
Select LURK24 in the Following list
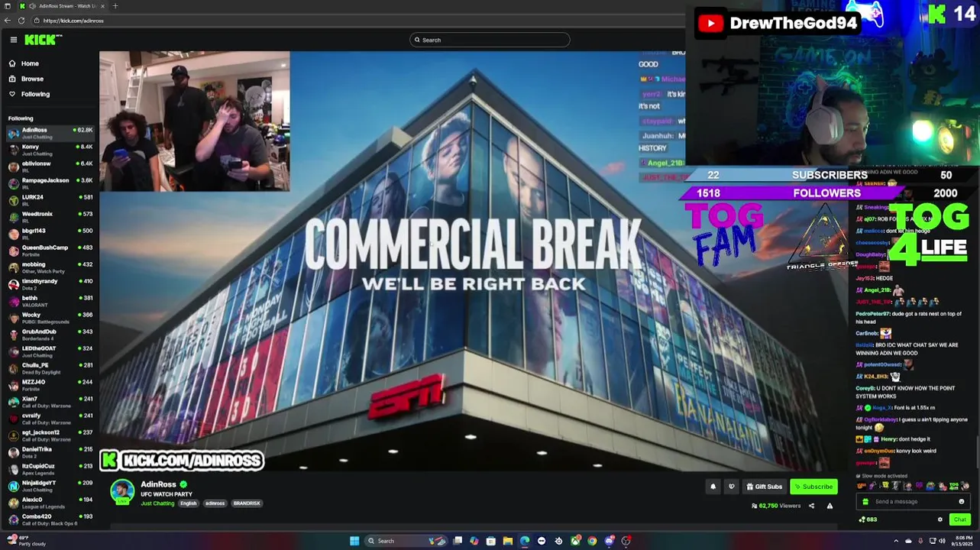point(50,200)
